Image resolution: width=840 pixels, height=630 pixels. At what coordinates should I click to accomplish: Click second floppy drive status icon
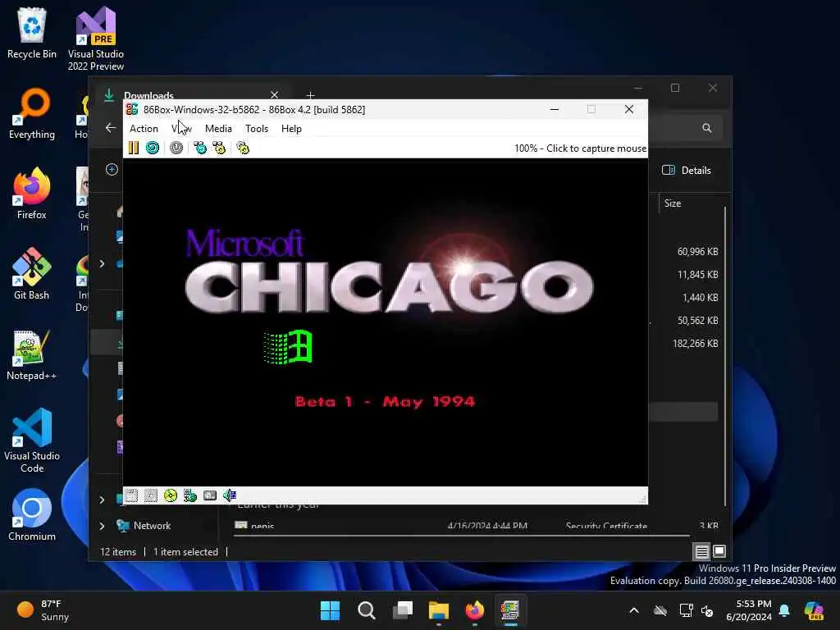click(x=151, y=495)
